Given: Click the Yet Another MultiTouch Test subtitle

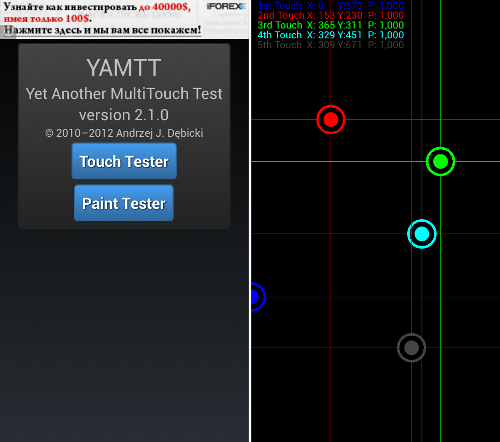Looking at the screenshot, I should (x=124, y=94).
